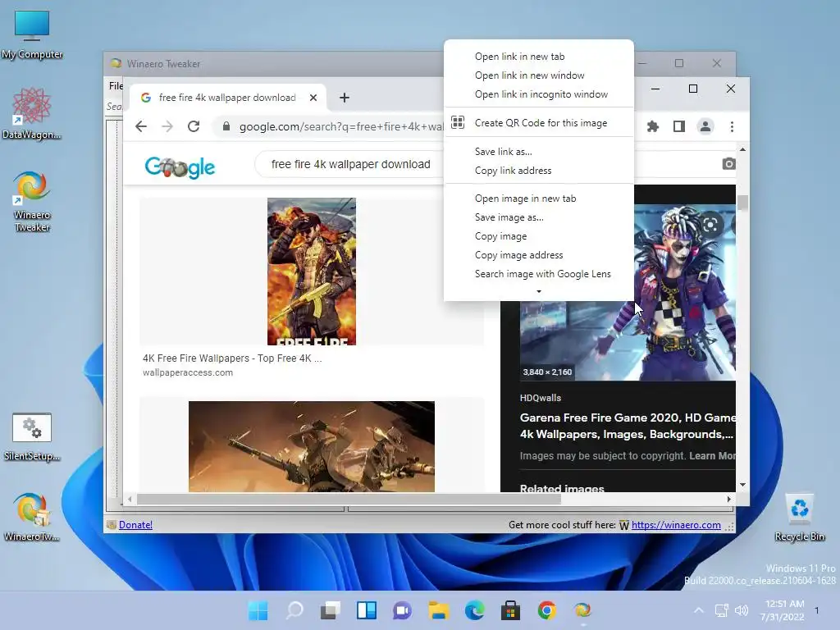Select the Free Fire portrait thumbnail
Image resolution: width=840 pixels, height=630 pixels.
tap(311, 272)
